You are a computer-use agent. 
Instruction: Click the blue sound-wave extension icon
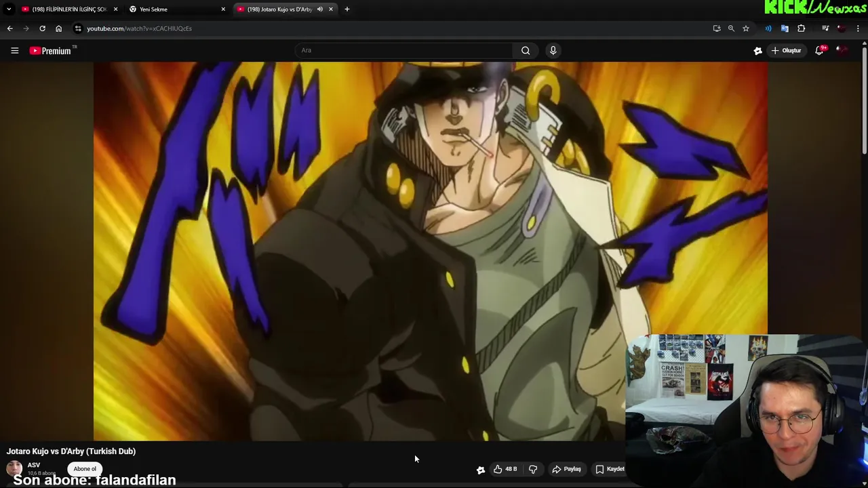point(768,28)
